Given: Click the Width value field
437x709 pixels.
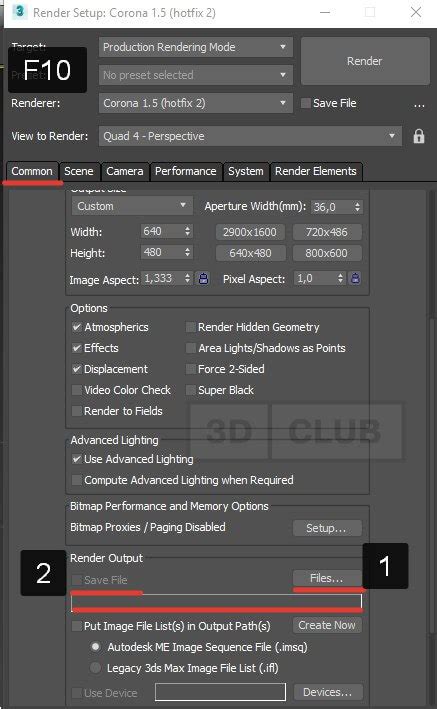Looking at the screenshot, I should coord(162,231).
